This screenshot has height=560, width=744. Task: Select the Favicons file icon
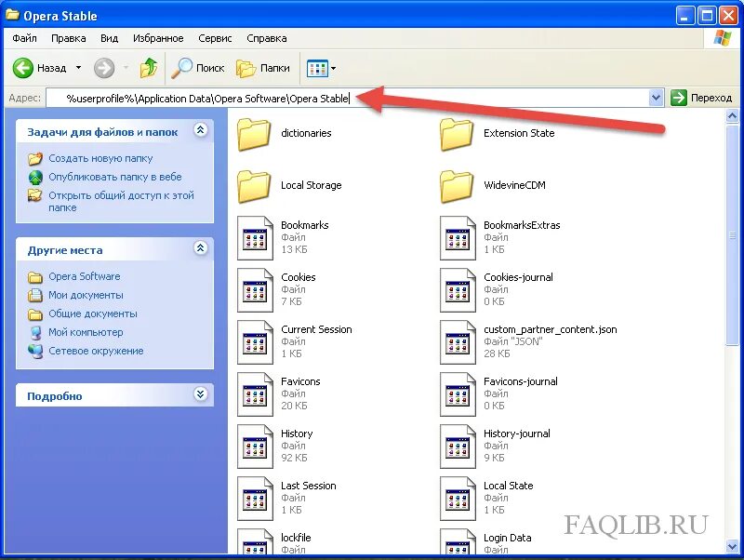255,394
